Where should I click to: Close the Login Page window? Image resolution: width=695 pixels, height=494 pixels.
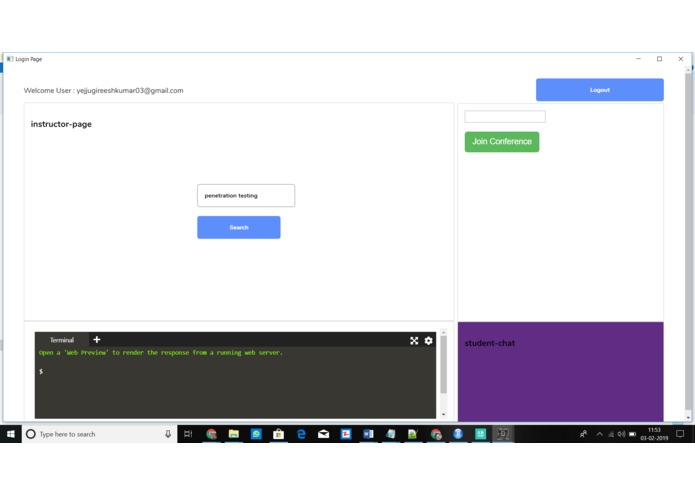[x=681, y=59]
